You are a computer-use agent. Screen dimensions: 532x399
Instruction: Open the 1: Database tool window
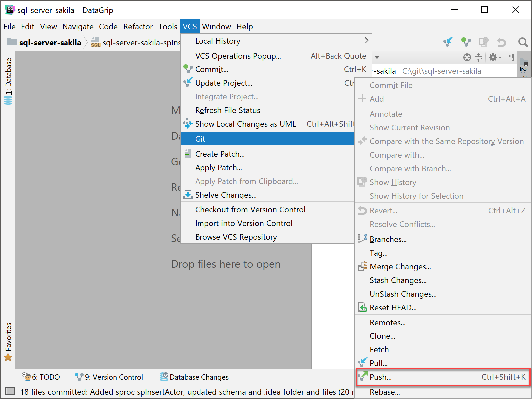[8, 81]
